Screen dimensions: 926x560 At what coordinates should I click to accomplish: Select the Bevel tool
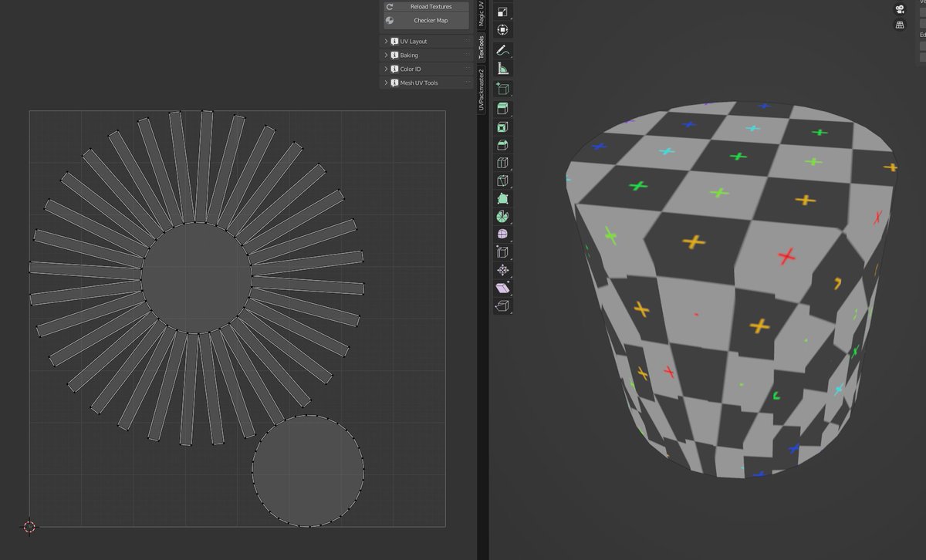[503, 144]
